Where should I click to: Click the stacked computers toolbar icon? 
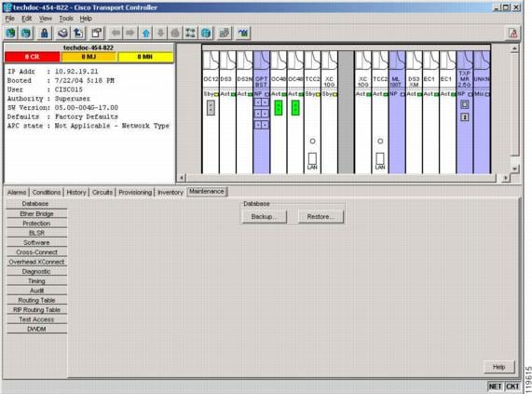click(224, 33)
